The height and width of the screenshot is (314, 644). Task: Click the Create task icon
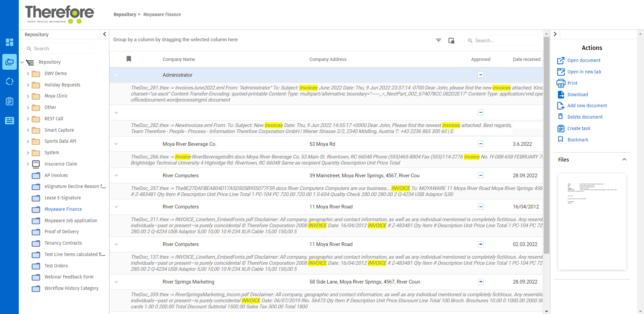pos(561,128)
